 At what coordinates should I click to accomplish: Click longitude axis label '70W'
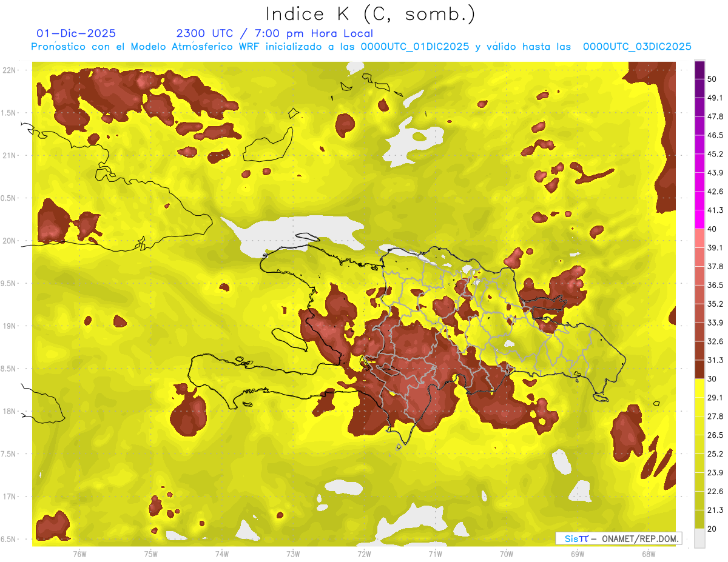(x=507, y=554)
